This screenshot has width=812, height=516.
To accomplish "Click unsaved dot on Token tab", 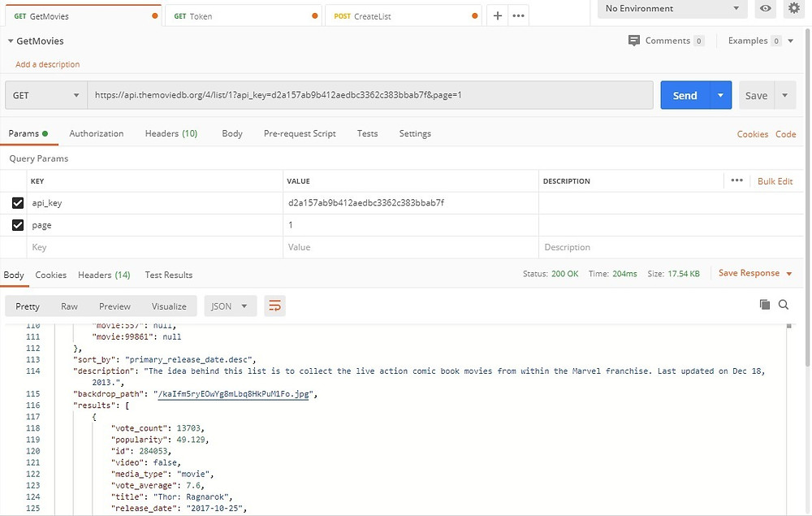I will (314, 16).
